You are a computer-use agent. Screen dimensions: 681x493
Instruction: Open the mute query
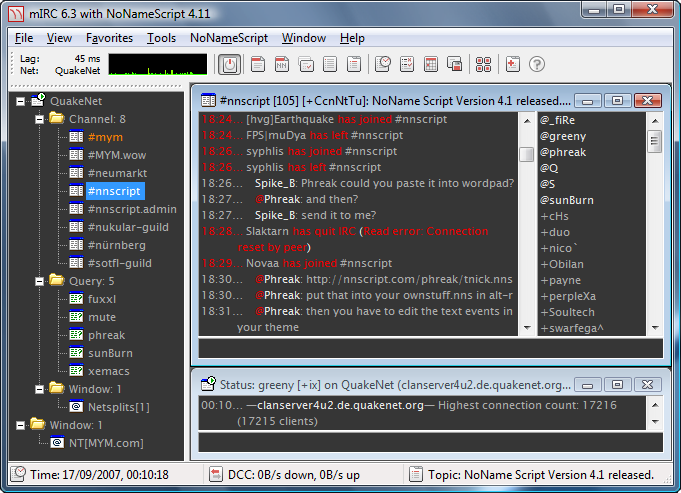(x=102, y=317)
